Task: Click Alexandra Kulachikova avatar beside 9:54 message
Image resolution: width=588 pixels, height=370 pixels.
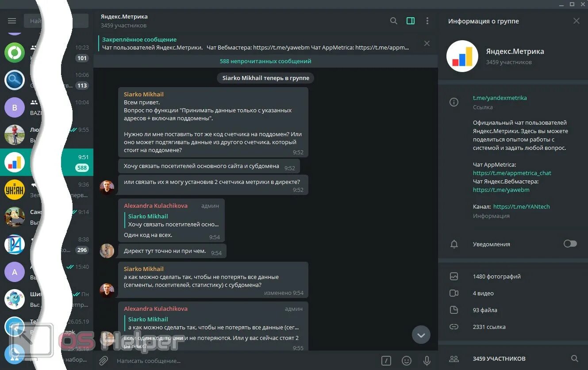Action: [x=107, y=251]
